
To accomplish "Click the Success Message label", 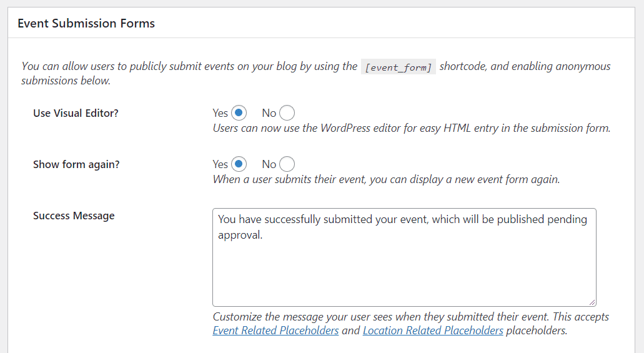I will click(74, 216).
